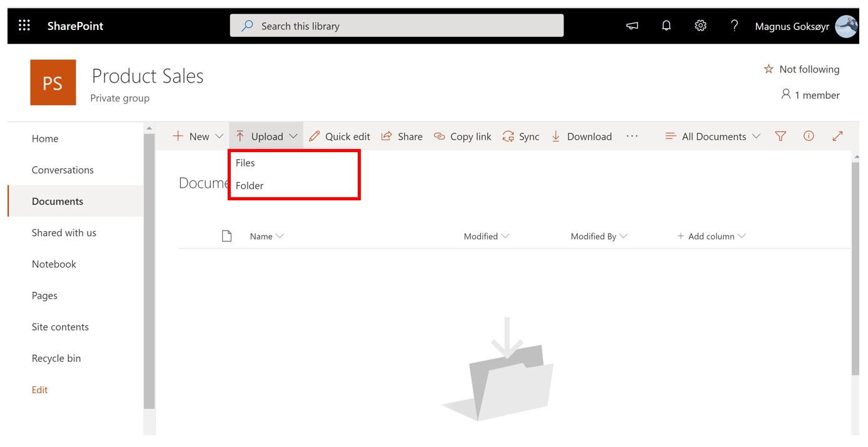Click the Quick edit button
868x447 pixels.
point(340,136)
